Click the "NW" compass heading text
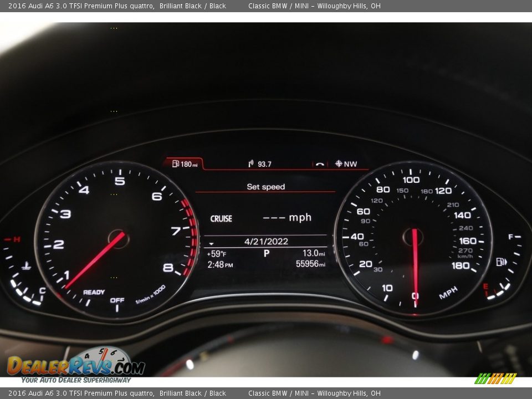Image resolution: width=532 pixels, height=399 pixels. click(x=350, y=164)
